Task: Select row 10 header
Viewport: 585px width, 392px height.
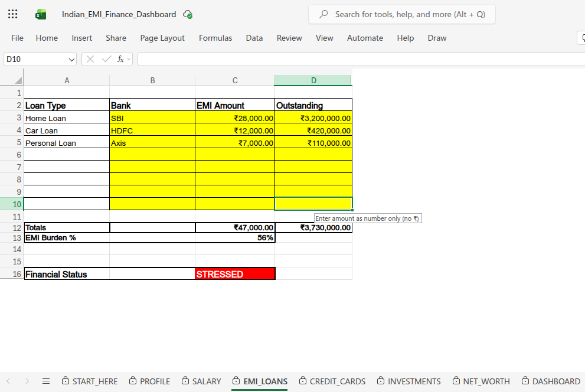Action: click(x=12, y=204)
